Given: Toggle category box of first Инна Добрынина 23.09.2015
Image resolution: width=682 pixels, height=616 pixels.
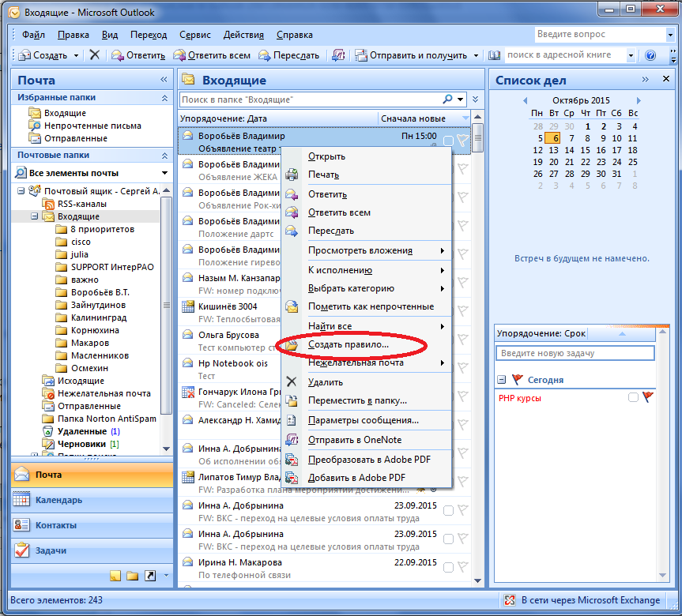Looking at the screenshot, I should point(448,510).
